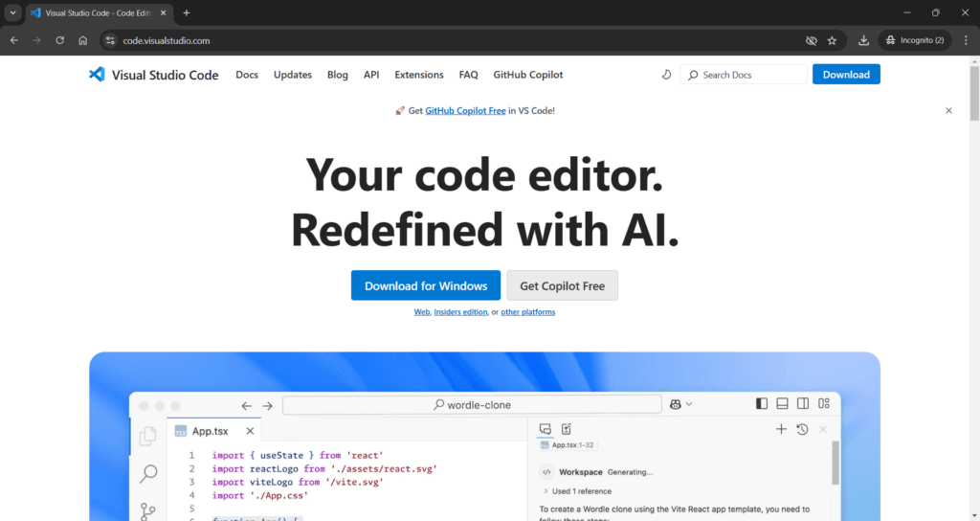Close the Visual Studio Code browser tab
The width and height of the screenshot is (980, 521).
pos(163,12)
